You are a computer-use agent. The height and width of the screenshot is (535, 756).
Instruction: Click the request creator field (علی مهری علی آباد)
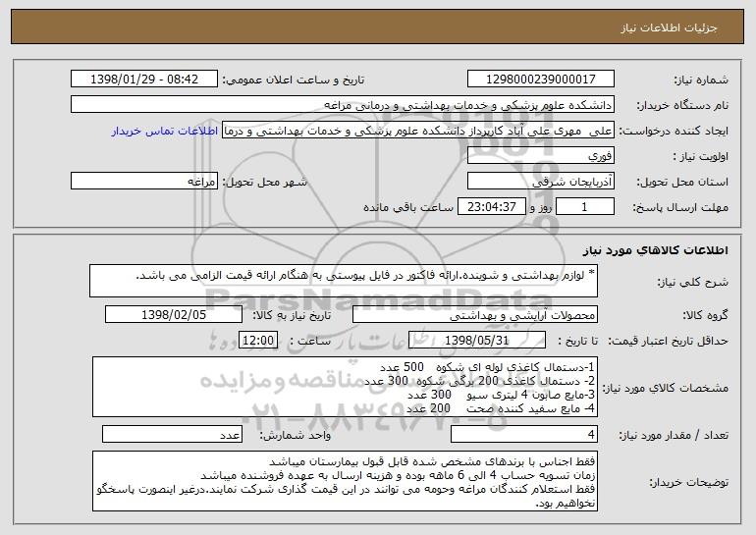(x=418, y=131)
